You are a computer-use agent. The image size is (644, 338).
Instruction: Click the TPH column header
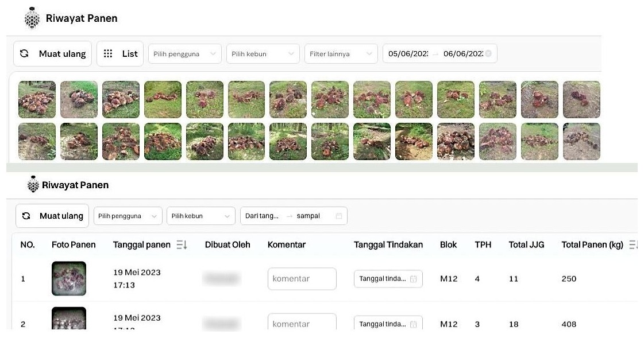point(483,245)
